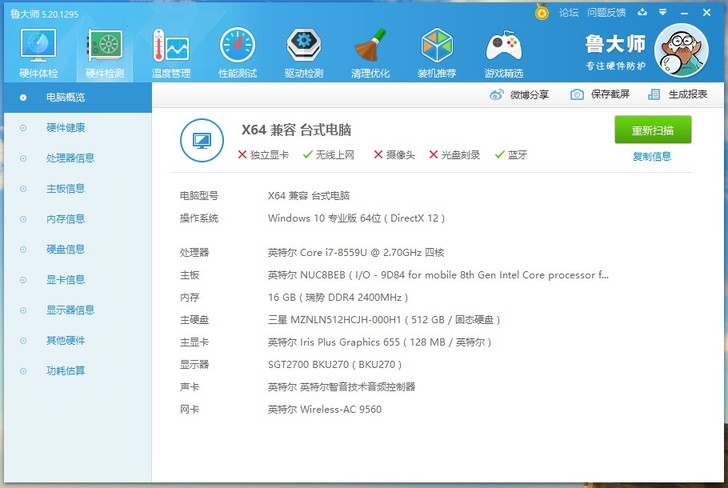Click the sound card value 英特尔智音技术音频控制器
Viewport: 728px width, 488px height.
click(341, 387)
